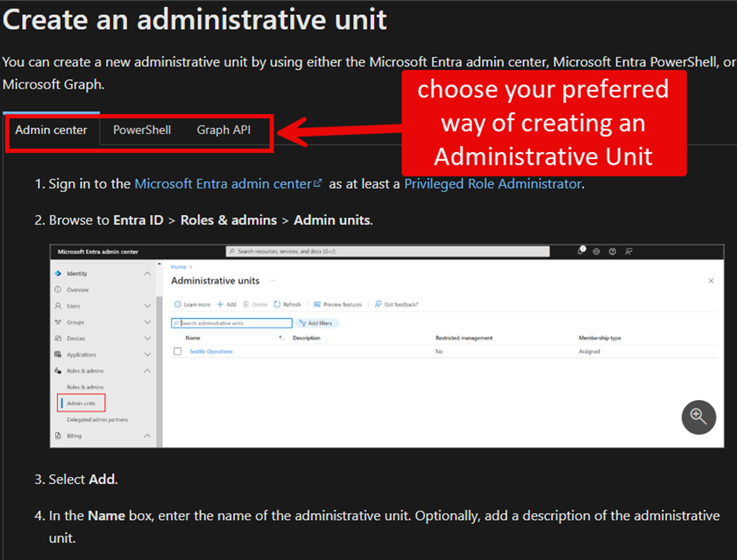
Task: Select Roles & admins sub-item in sidebar
Action: [x=85, y=387]
